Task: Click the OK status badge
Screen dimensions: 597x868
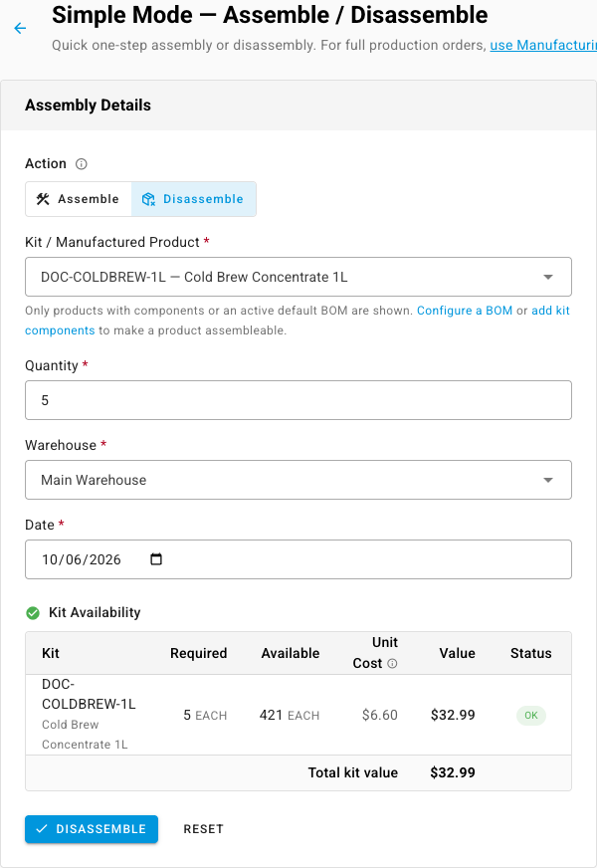Action: click(x=531, y=716)
